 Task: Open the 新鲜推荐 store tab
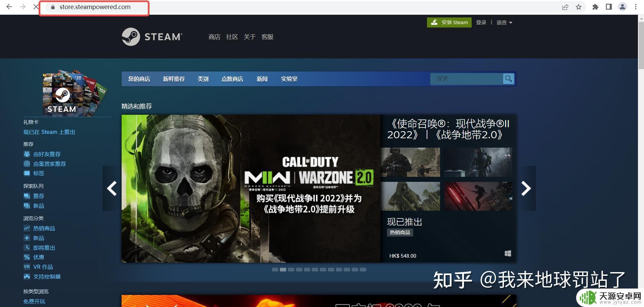pos(174,79)
